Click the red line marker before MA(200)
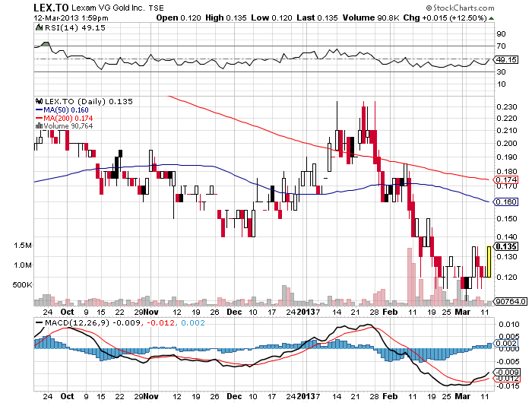The width and height of the screenshot is (532, 403). point(39,118)
